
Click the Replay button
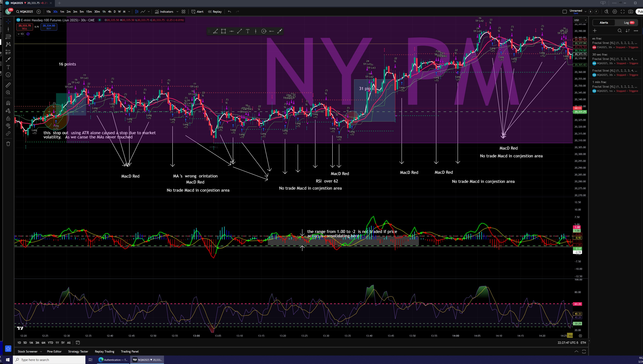[x=215, y=12]
